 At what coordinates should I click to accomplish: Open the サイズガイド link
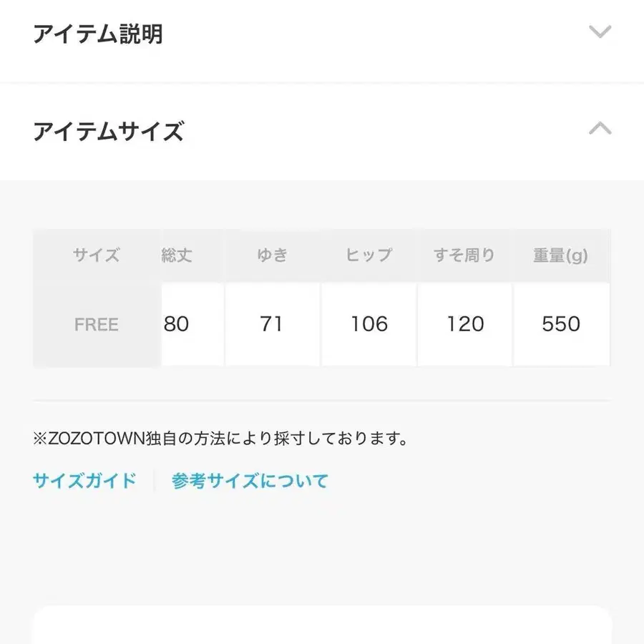pyautogui.click(x=83, y=480)
